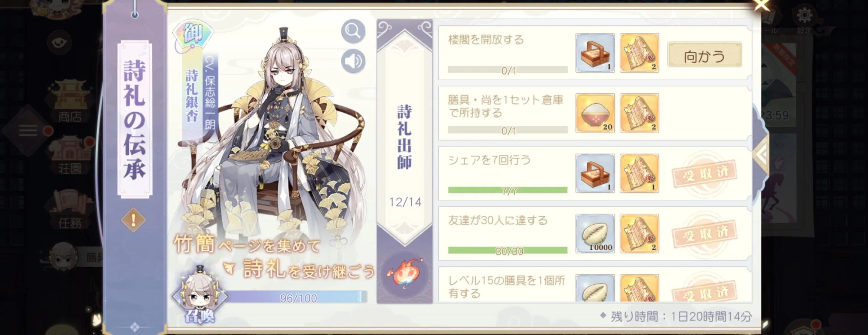Tap the orange exclamation info icon

tap(133, 220)
